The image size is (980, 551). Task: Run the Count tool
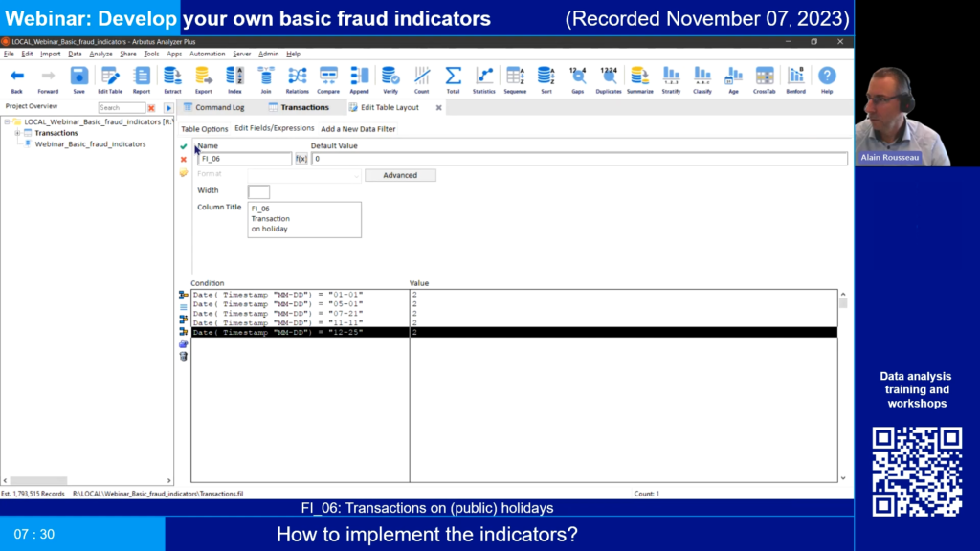pos(422,80)
